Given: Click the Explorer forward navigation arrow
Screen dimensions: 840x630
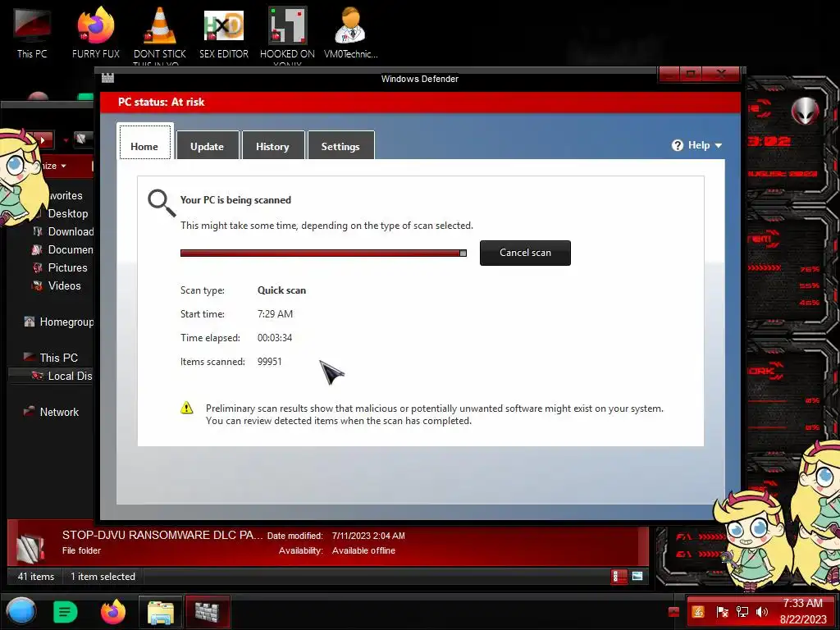Looking at the screenshot, I should (x=43, y=139).
